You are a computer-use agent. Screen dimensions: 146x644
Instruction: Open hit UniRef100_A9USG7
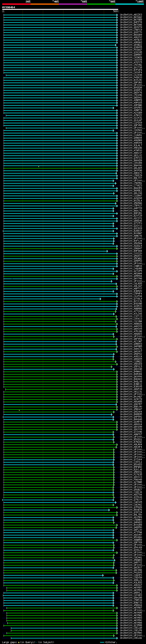coord(131,585)
